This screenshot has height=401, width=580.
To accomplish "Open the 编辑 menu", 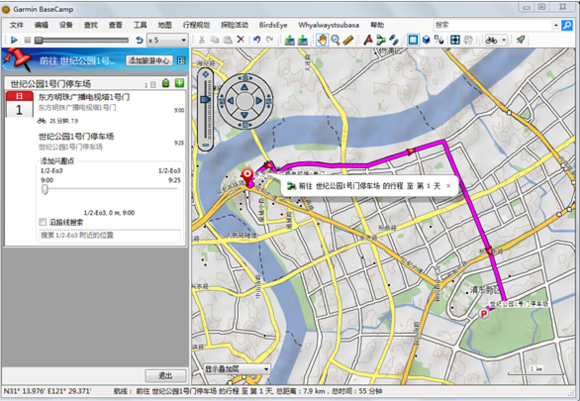I will click(x=41, y=25).
